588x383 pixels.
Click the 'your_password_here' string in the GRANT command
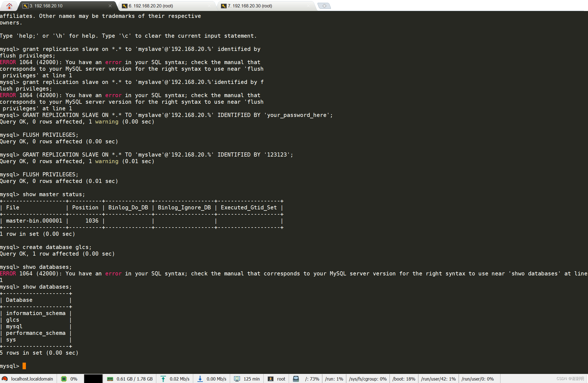(x=297, y=115)
